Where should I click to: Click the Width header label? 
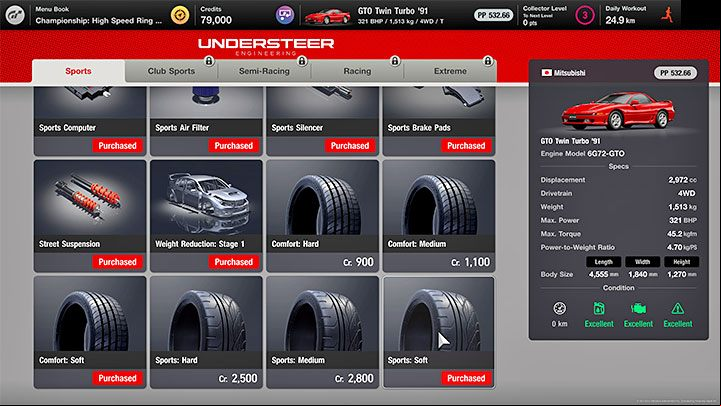(642, 262)
